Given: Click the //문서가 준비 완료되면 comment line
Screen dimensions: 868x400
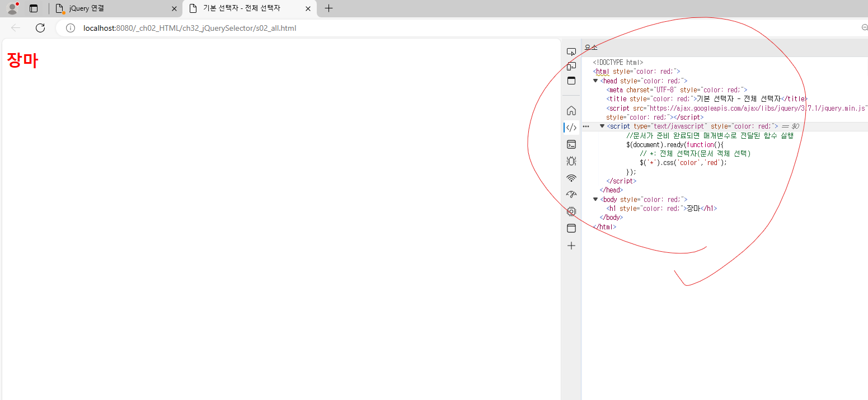Looking at the screenshot, I should tap(710, 135).
